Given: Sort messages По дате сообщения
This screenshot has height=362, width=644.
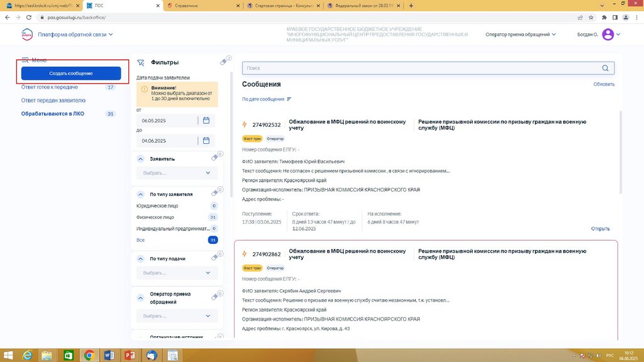Looking at the screenshot, I should click(x=264, y=99).
